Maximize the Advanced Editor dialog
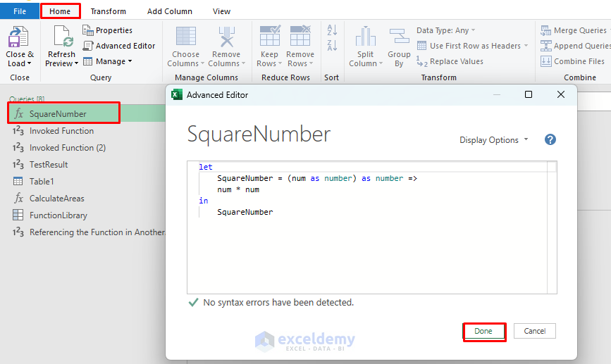Viewport: 611px width, 364px height. click(x=529, y=94)
